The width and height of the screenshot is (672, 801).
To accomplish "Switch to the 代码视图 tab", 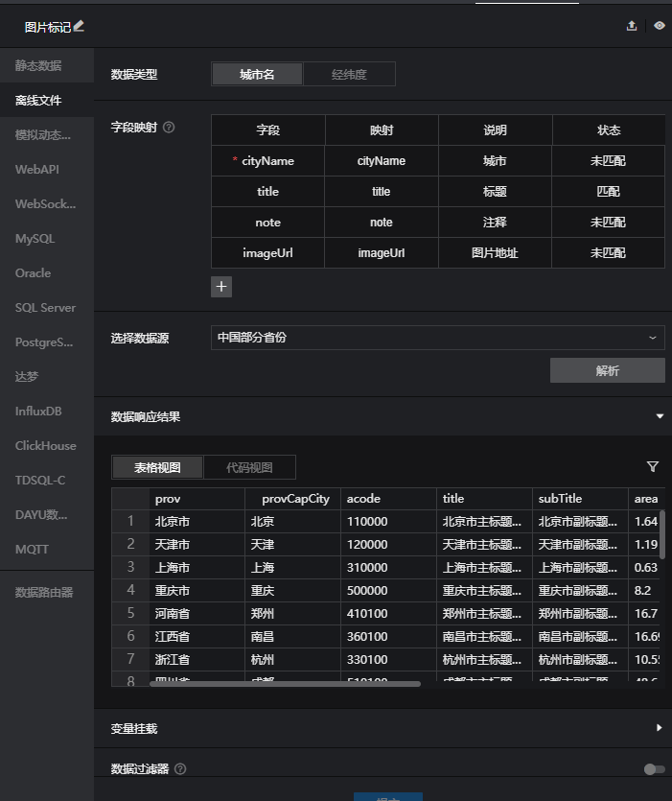I will point(249,467).
